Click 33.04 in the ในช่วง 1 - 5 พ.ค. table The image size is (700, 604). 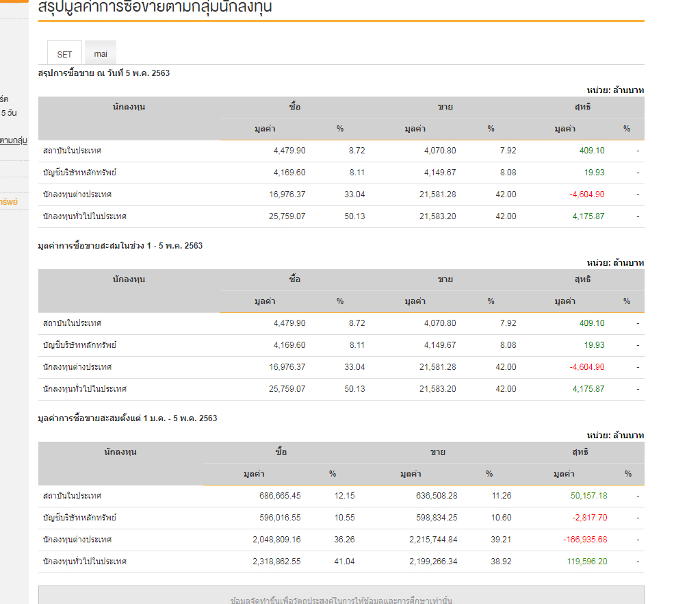click(x=354, y=367)
